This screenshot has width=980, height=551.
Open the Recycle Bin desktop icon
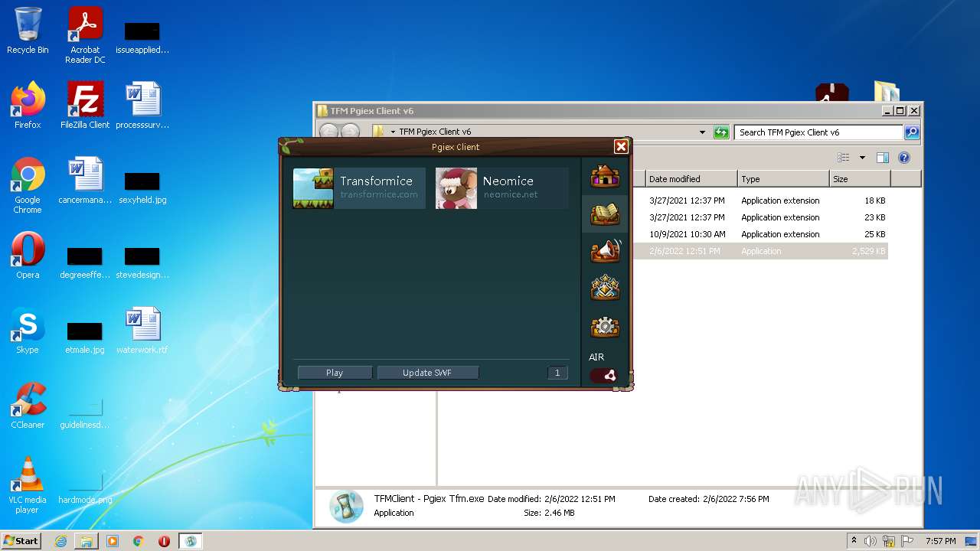coord(28,31)
